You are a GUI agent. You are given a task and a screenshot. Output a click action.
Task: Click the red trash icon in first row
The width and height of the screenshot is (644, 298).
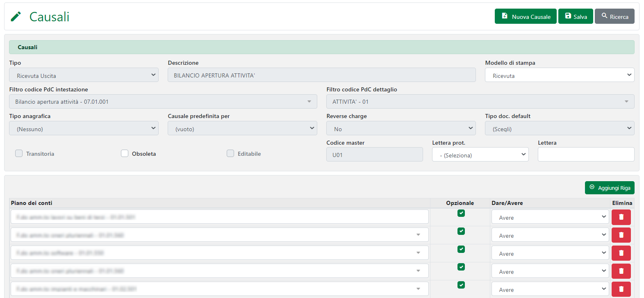click(x=621, y=217)
